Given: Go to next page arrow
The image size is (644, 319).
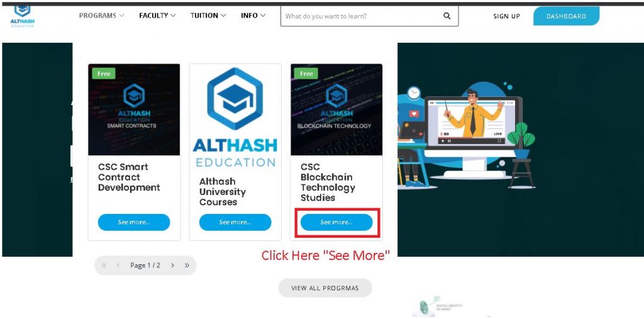Looking at the screenshot, I should tap(172, 266).
